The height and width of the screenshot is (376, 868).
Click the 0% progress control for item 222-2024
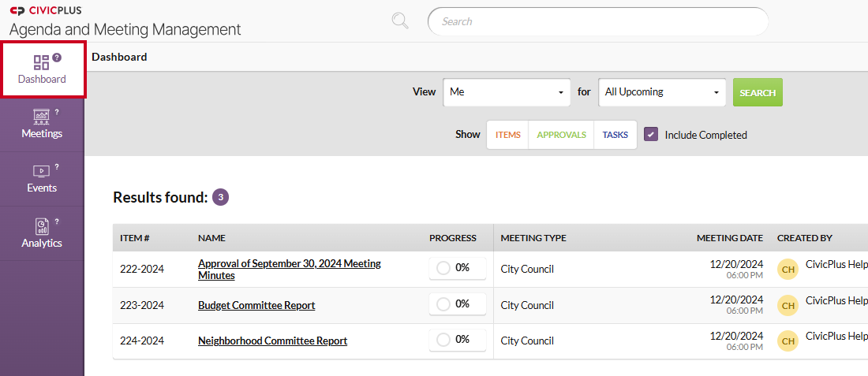(x=457, y=268)
